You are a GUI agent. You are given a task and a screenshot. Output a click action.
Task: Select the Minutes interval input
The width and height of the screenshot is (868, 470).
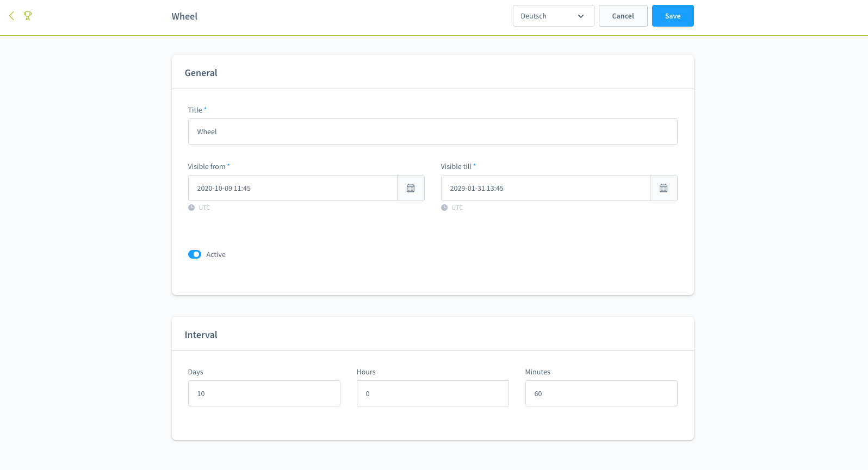pos(602,393)
